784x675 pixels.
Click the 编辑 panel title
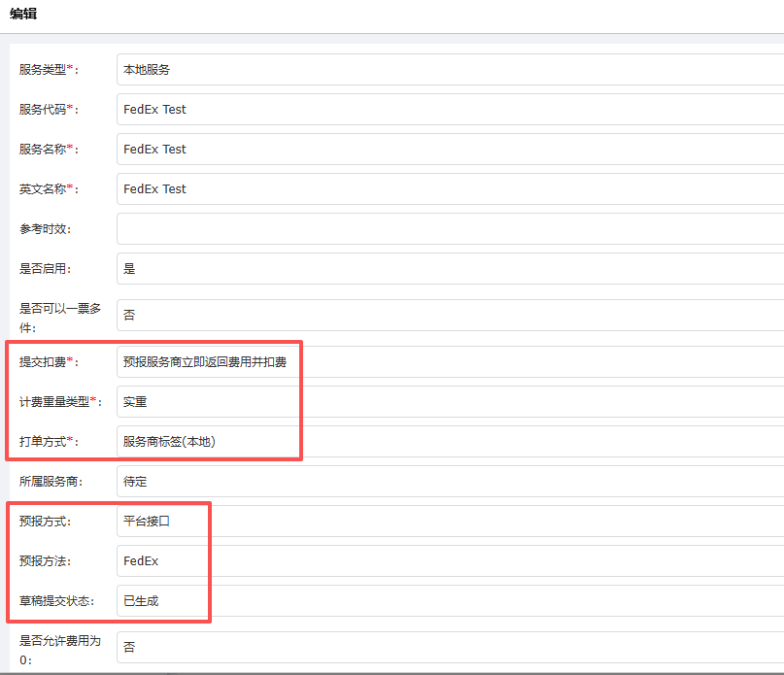(23, 15)
